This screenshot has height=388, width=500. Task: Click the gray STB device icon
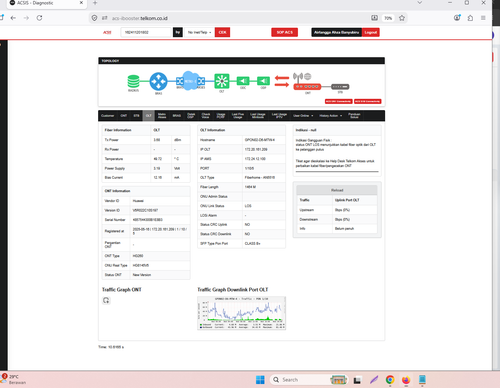(x=340, y=87)
